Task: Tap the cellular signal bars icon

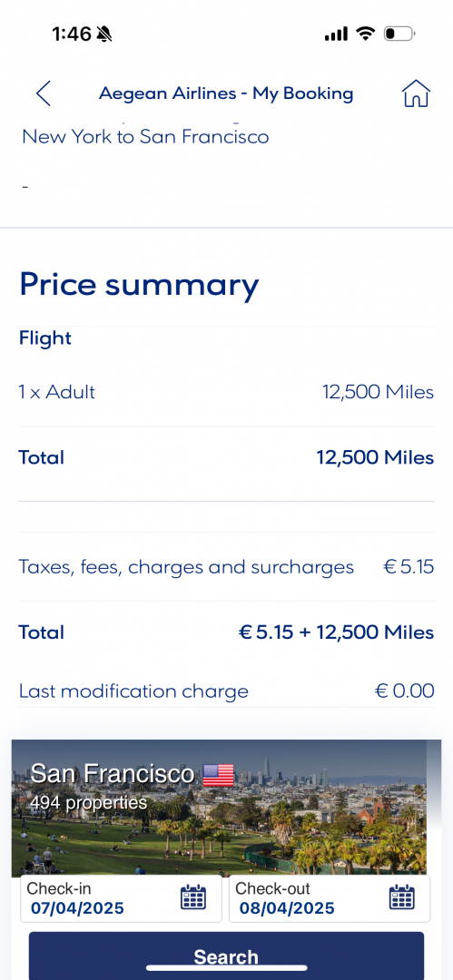Action: [x=336, y=34]
